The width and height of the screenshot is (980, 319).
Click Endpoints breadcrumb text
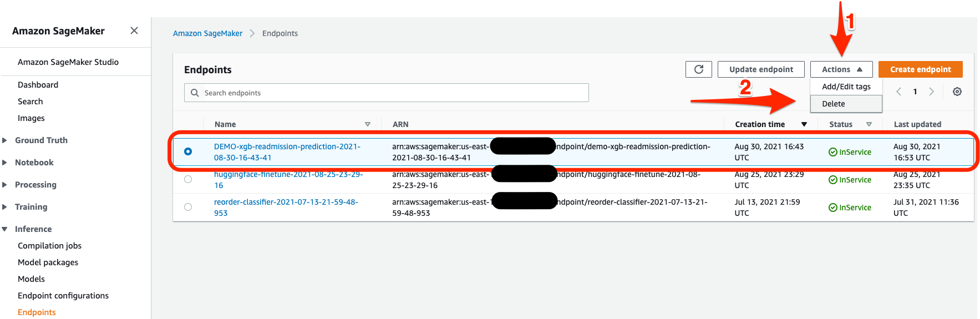[280, 33]
